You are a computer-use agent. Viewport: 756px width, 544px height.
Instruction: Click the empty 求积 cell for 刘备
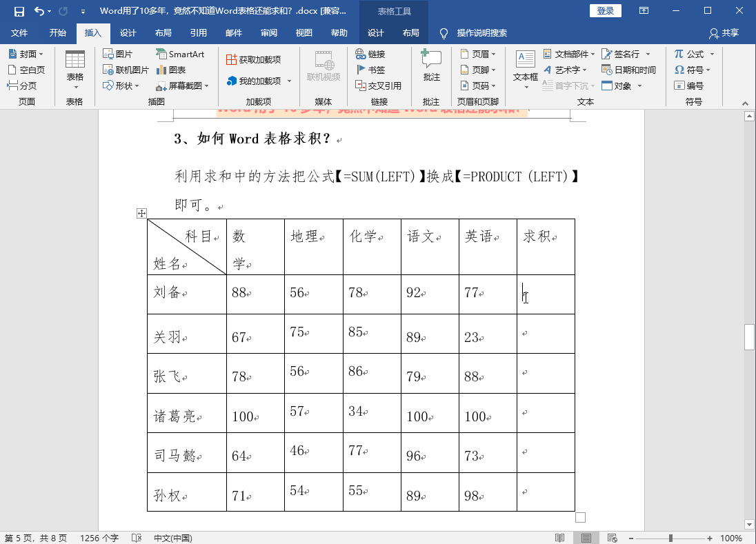[x=545, y=294]
